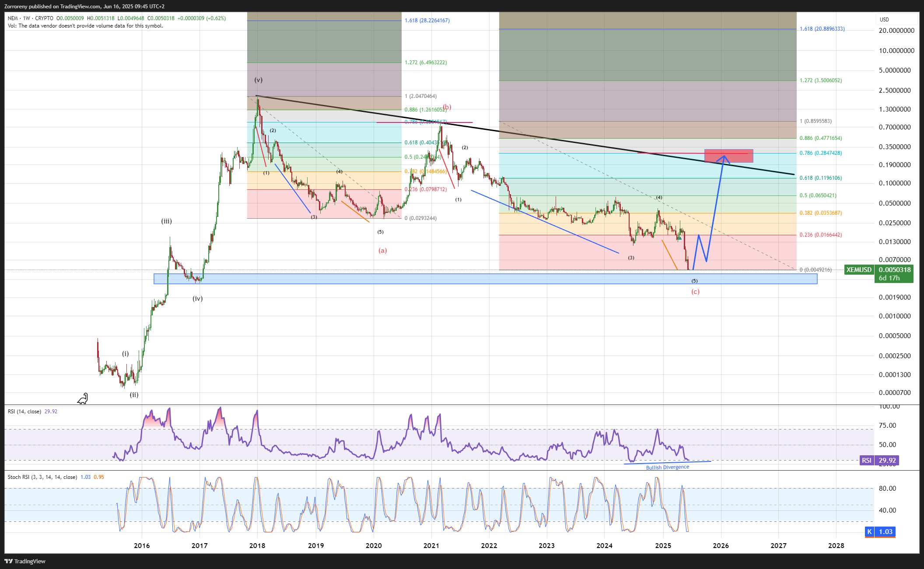
Task: Click the 0.1000000 price axis label
Action: pos(895,183)
